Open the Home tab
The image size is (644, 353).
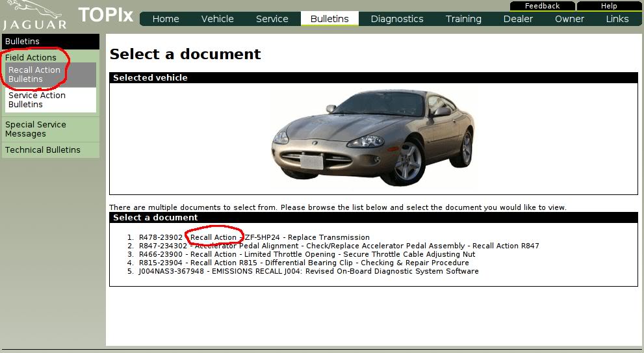166,19
